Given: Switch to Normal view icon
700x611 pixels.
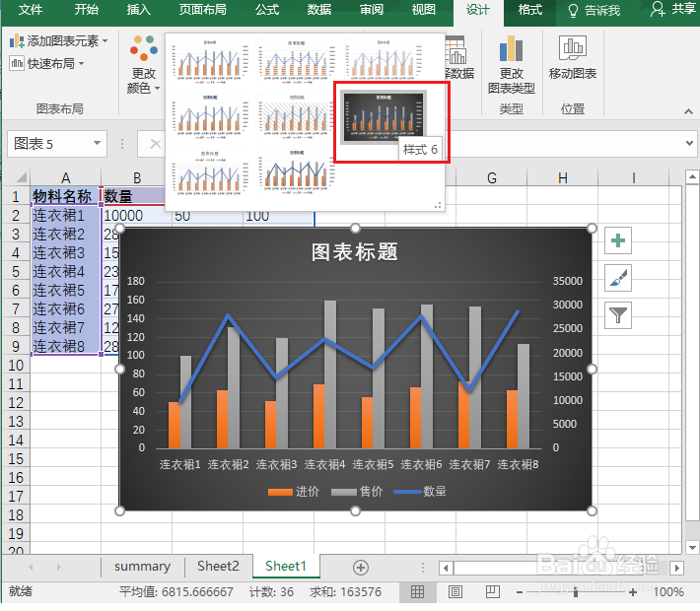Looking at the screenshot, I should 417,592.
